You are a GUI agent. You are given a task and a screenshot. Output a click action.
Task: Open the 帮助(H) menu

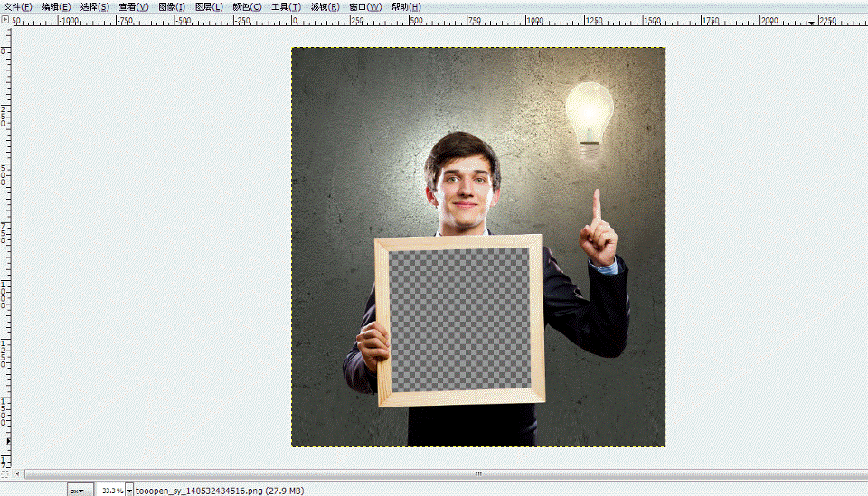pyautogui.click(x=406, y=6)
